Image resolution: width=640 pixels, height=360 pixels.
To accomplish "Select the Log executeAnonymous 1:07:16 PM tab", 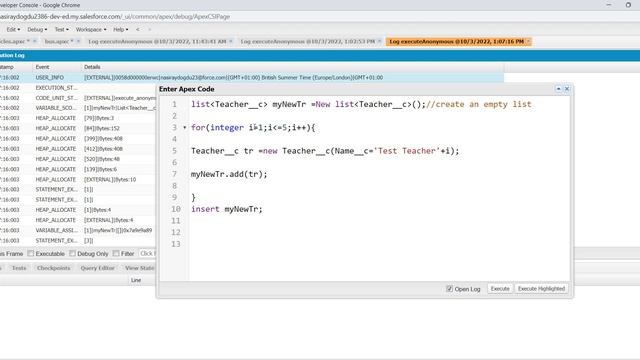I will [x=456, y=41].
